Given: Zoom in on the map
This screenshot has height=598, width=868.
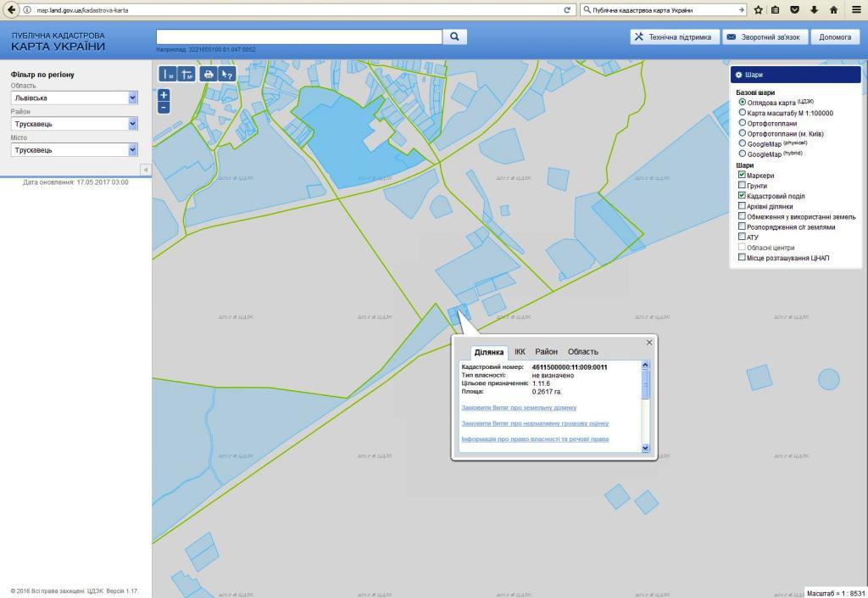Looking at the screenshot, I should click(x=164, y=95).
